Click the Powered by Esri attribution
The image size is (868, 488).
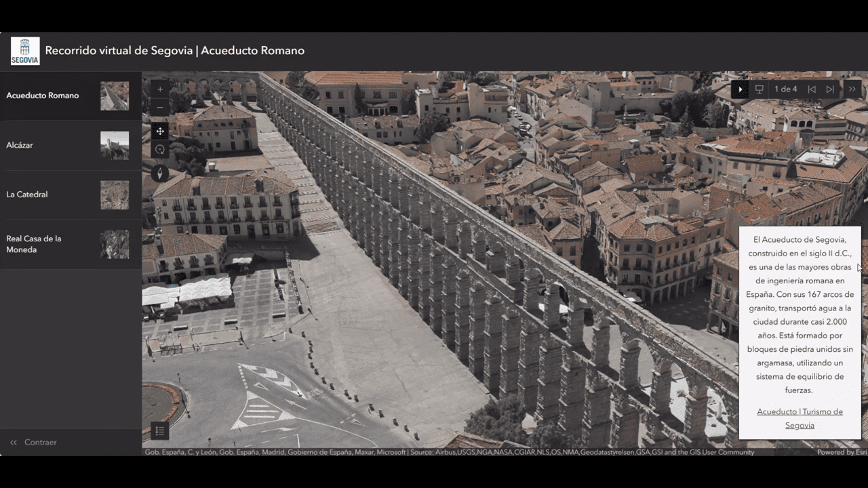click(x=840, y=452)
